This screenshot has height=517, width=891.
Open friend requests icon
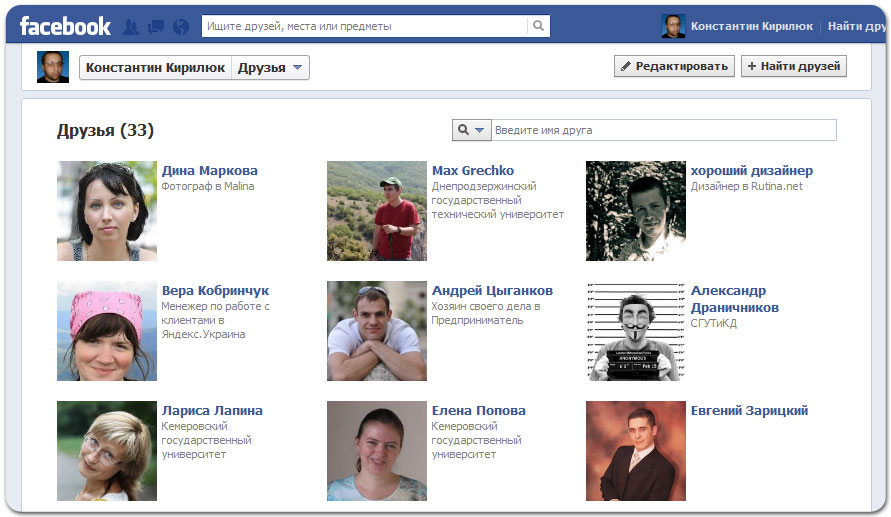point(132,27)
